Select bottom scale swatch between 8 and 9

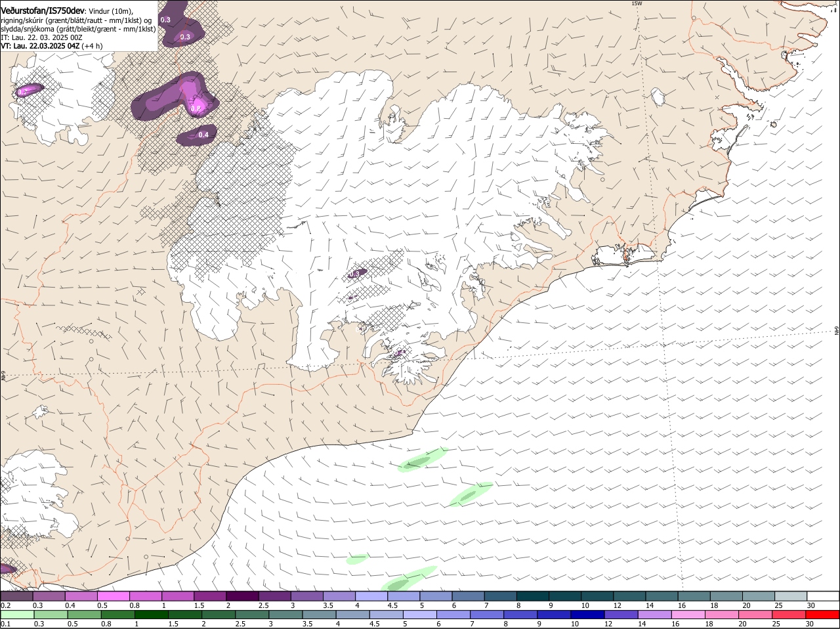[520, 615]
